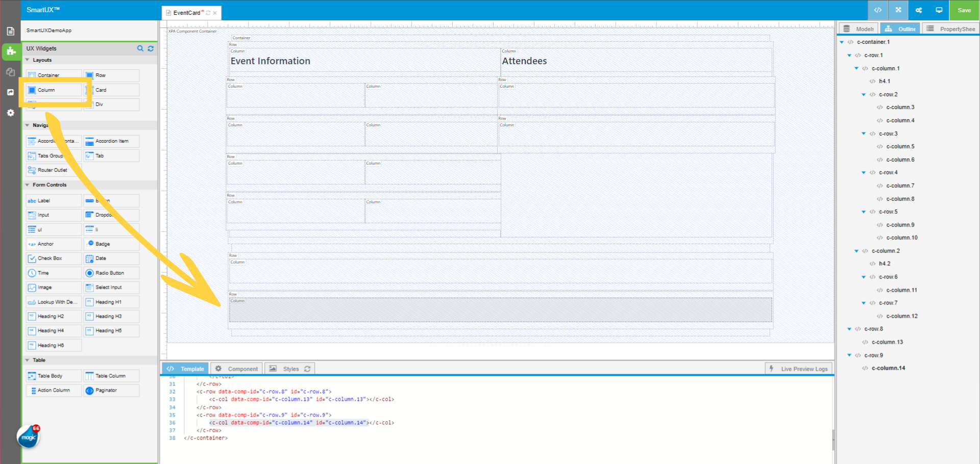
Task: Refresh the UX Widgets list
Action: pos(151,48)
